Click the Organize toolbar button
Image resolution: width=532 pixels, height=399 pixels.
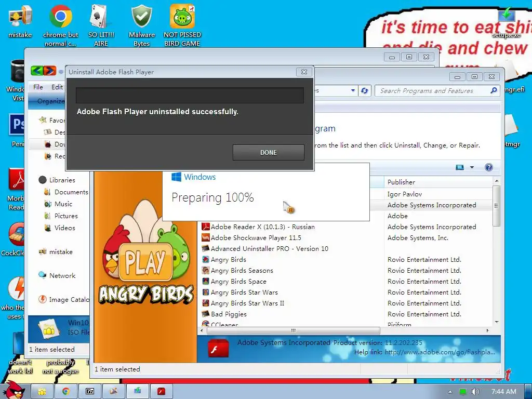click(51, 101)
